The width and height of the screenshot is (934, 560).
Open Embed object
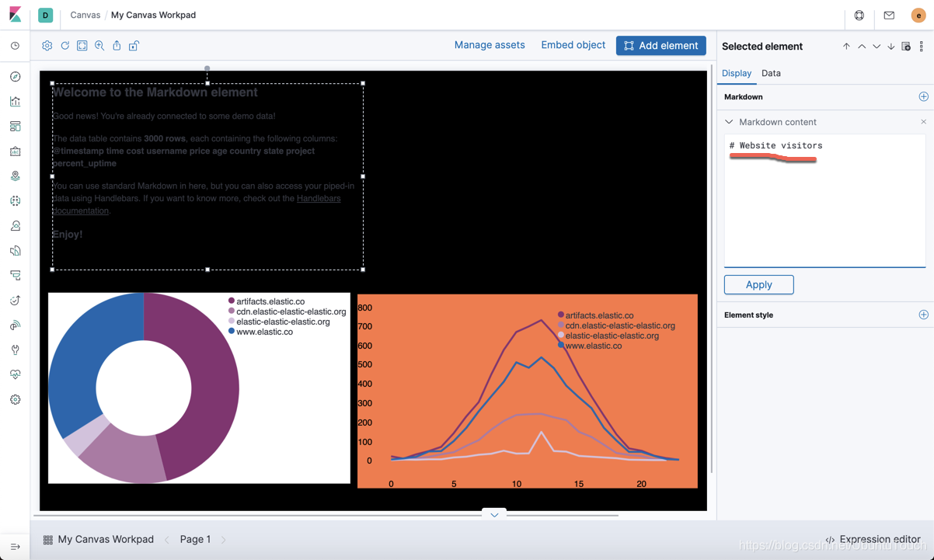(x=573, y=45)
